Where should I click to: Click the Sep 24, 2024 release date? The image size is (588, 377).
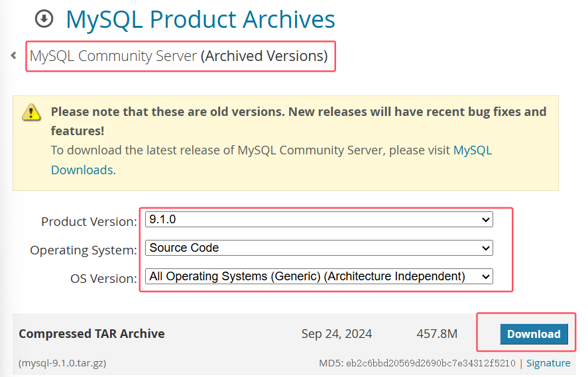point(337,333)
